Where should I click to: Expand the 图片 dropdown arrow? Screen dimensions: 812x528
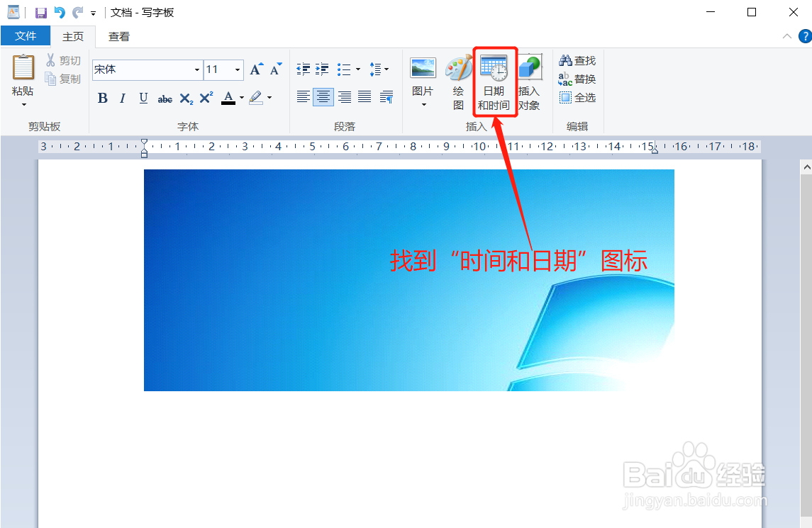pos(423,105)
